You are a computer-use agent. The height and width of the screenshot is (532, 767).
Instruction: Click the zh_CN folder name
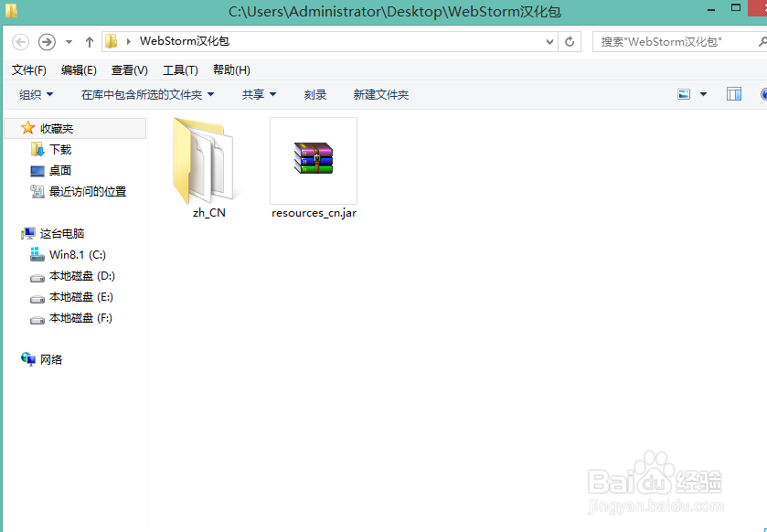(208, 213)
